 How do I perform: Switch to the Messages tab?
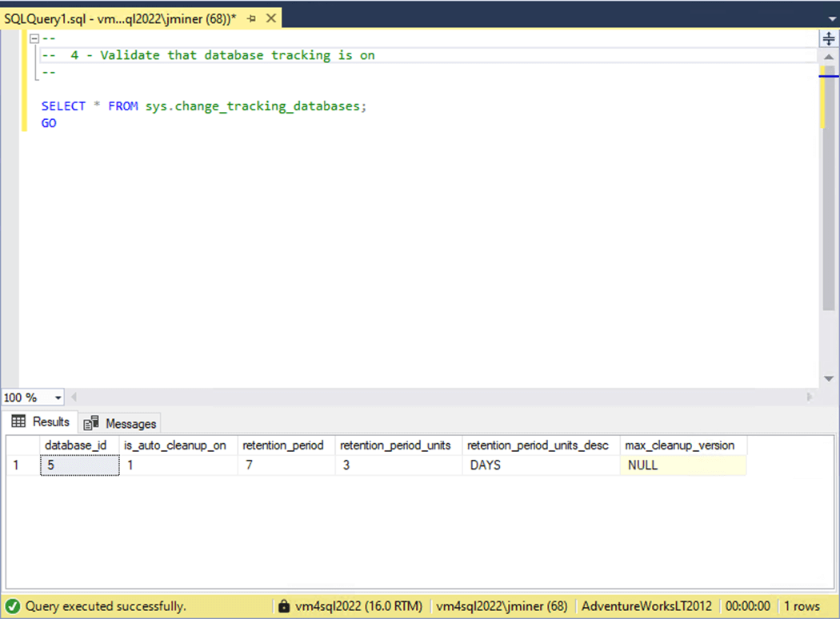[x=121, y=423]
